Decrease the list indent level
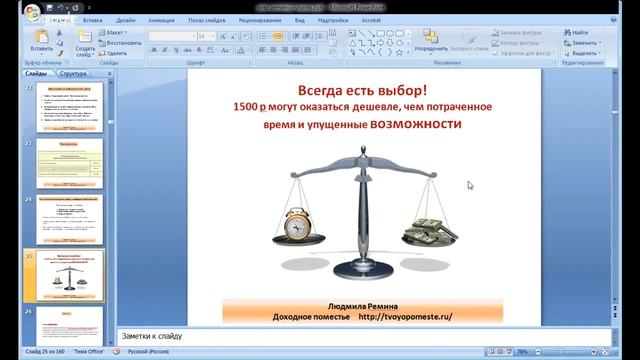Image resolution: width=640 pixels, height=360 pixels. (x=296, y=37)
